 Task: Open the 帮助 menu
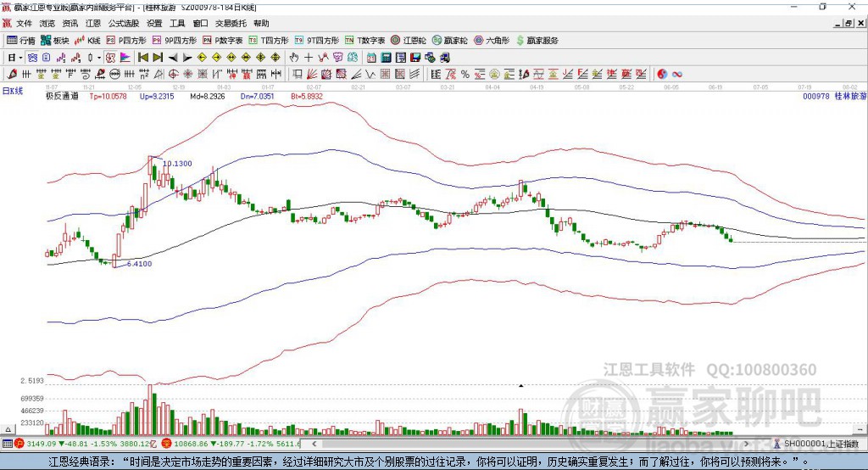(x=261, y=23)
